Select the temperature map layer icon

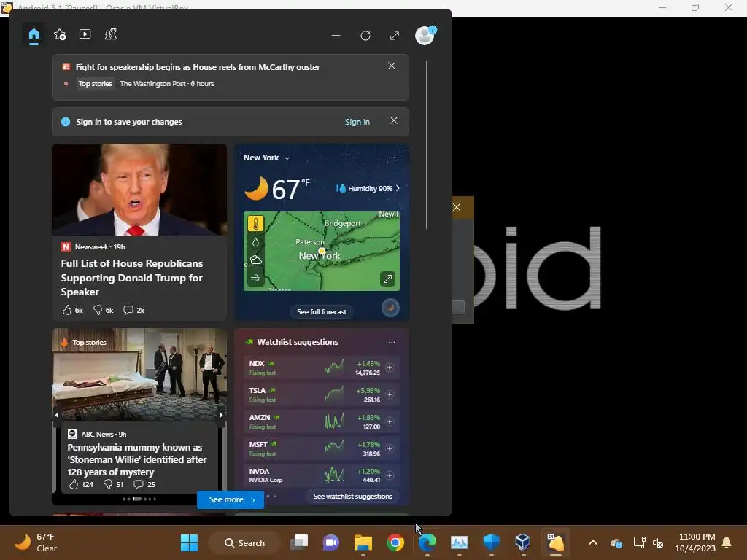click(256, 224)
